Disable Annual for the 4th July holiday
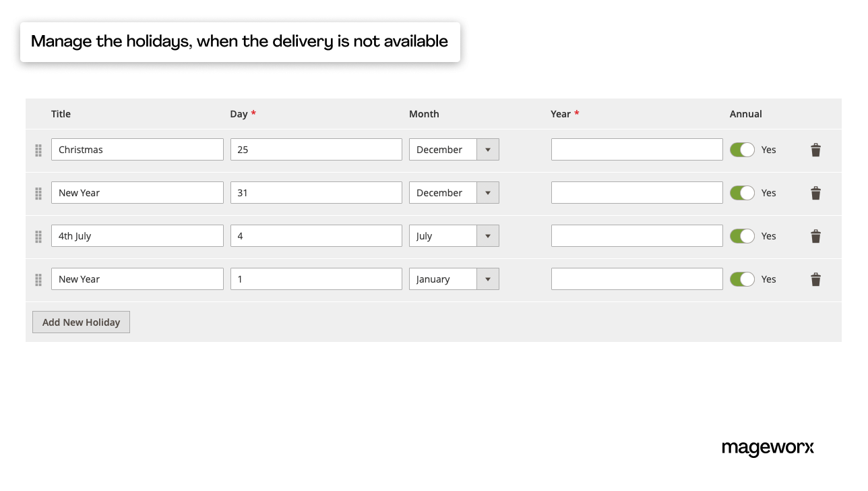The width and height of the screenshot is (868, 491). (742, 236)
